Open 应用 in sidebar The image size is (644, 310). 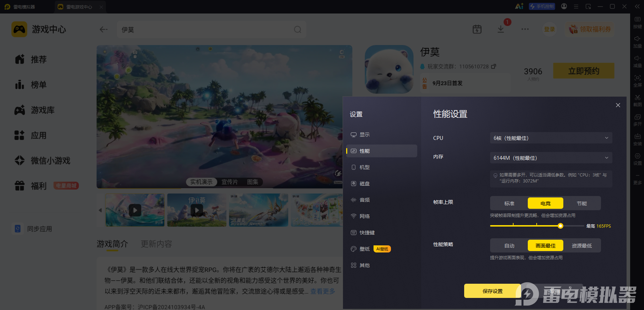point(31,135)
